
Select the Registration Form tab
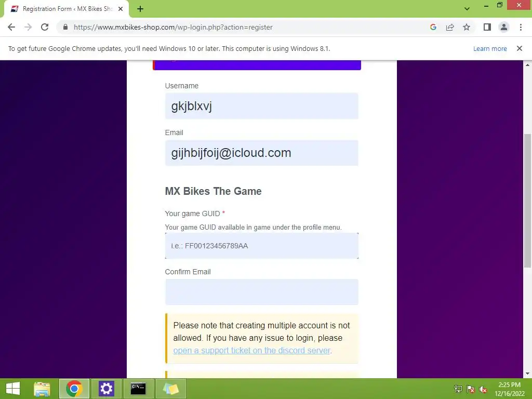(x=67, y=9)
